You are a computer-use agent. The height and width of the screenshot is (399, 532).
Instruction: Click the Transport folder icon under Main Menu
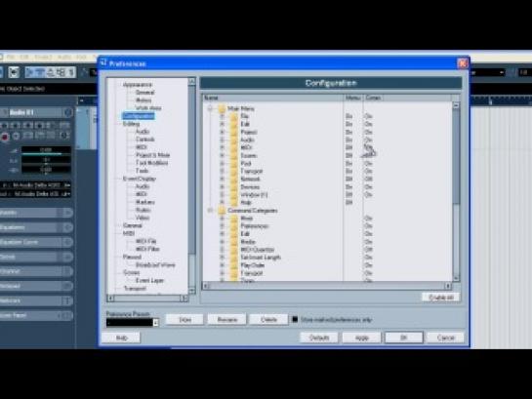(x=234, y=171)
